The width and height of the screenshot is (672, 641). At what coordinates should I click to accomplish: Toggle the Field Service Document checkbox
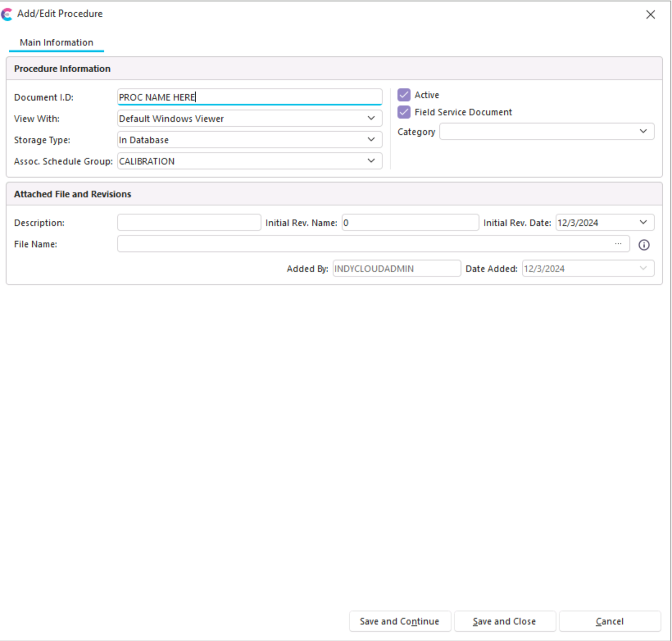coord(404,112)
